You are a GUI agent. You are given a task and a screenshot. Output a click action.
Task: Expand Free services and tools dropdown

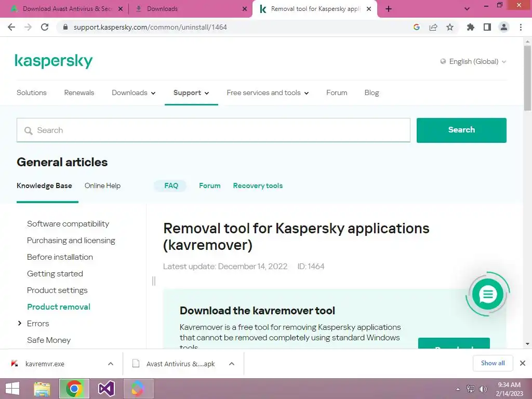point(268,92)
